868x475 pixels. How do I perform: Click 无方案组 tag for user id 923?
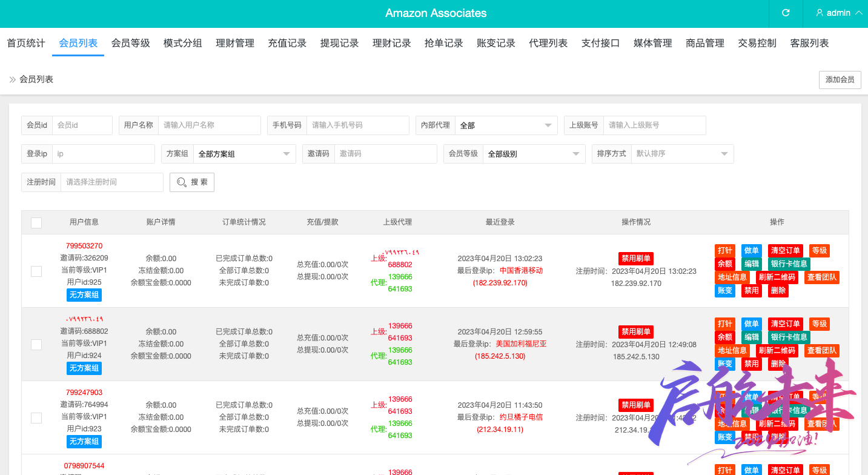click(x=84, y=442)
